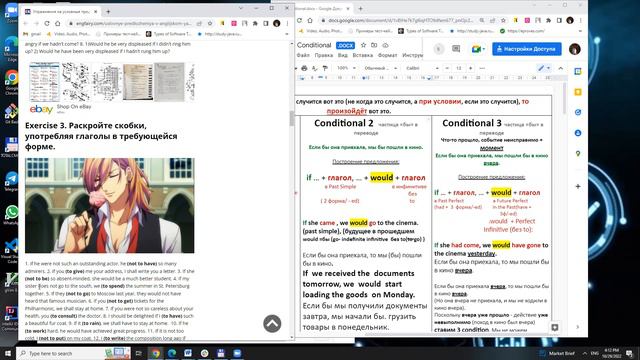Image resolution: width=640 pixels, height=360 pixels.
Task: Open Telegram desktop shortcut
Action: (x=11, y=181)
